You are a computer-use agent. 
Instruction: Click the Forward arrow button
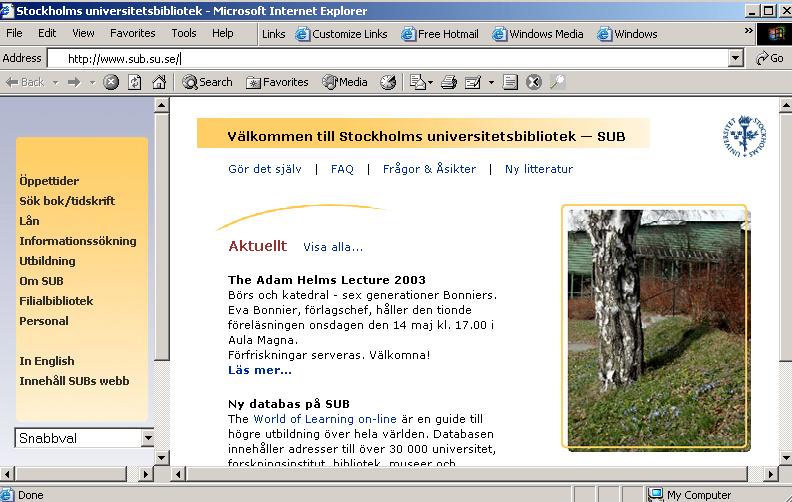pos(74,82)
